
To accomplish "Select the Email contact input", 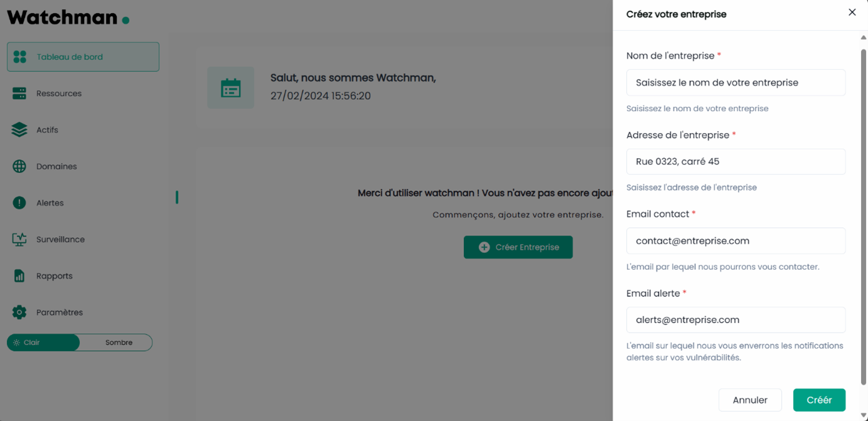I will [736, 241].
